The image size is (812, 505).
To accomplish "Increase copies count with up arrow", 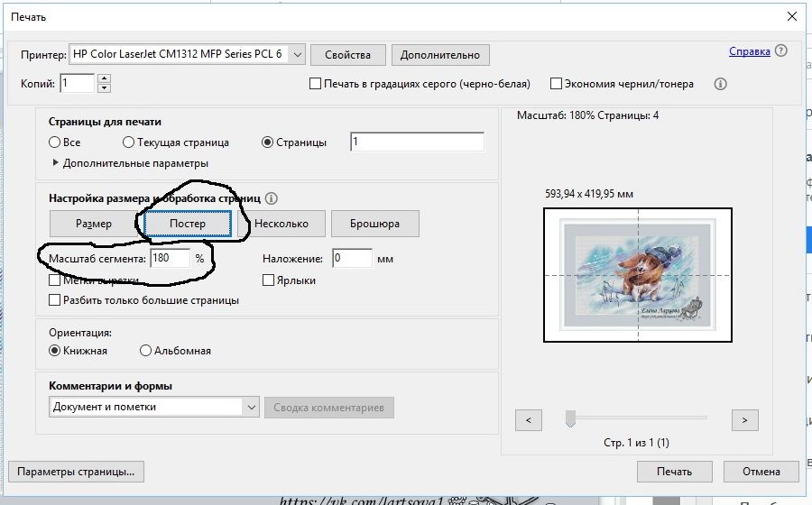I will pyautogui.click(x=104, y=78).
